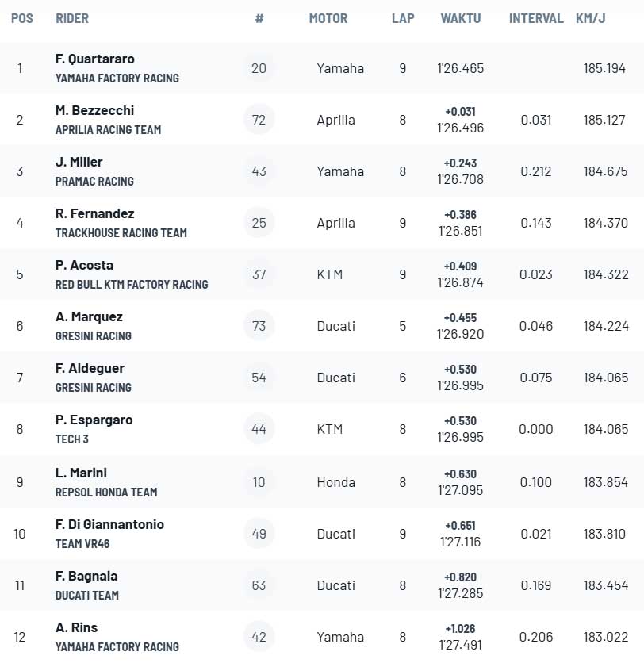Click the number 44 badge for Espargaro
Screen dimensions: 644x667
pos(259,429)
